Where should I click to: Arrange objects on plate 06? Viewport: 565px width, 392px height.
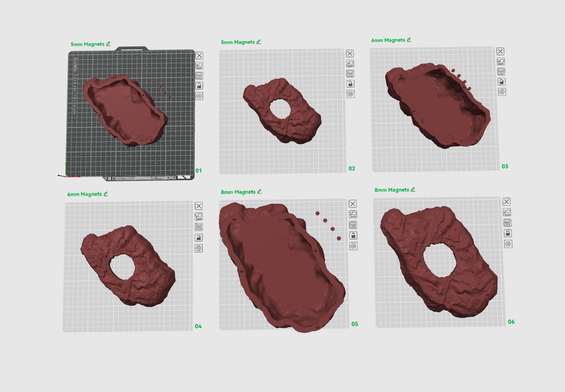pyautogui.click(x=507, y=223)
